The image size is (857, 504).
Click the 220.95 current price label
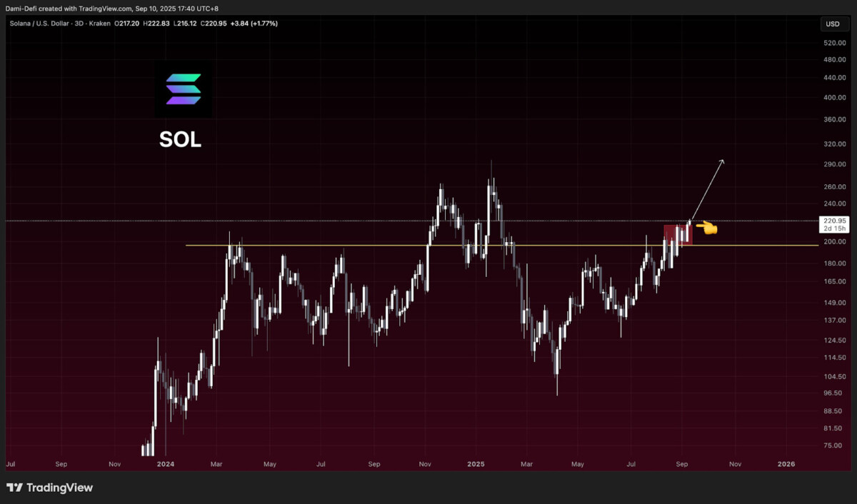click(834, 221)
